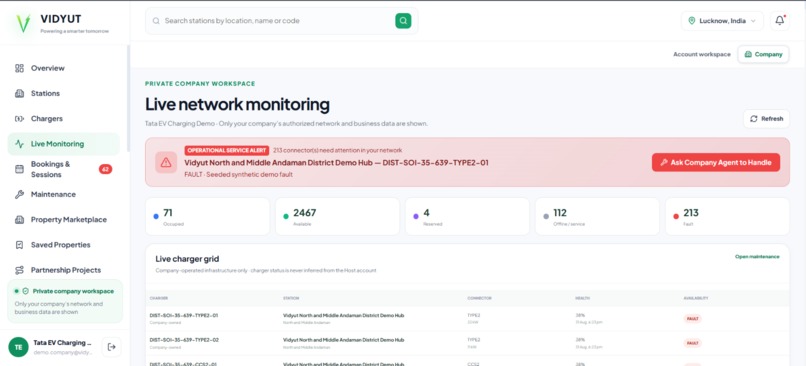Click the Stations building icon
Viewport: 806px width, 366px height.
tap(20, 94)
